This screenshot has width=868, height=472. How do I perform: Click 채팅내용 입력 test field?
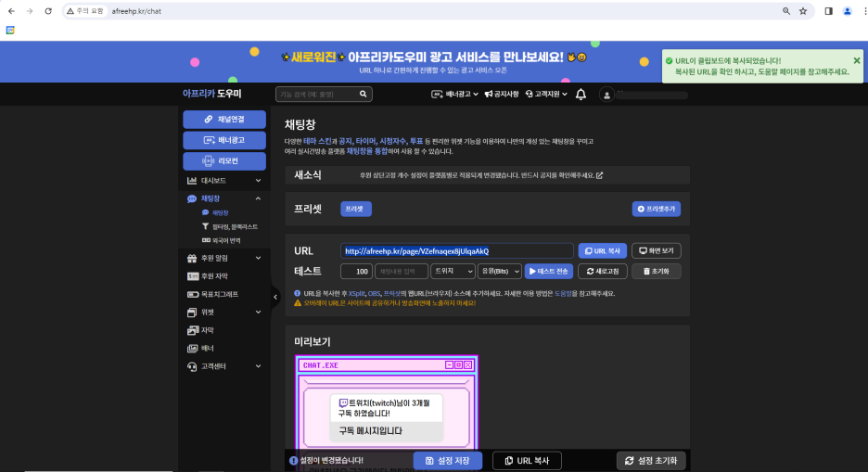pyautogui.click(x=402, y=272)
